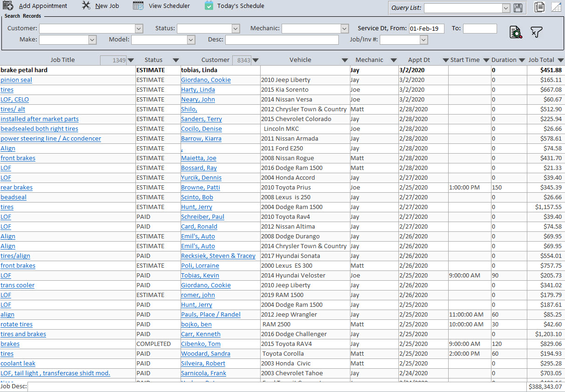The width and height of the screenshot is (565, 392).
Task: Click the document report icon at top right
Action: pos(539,7)
